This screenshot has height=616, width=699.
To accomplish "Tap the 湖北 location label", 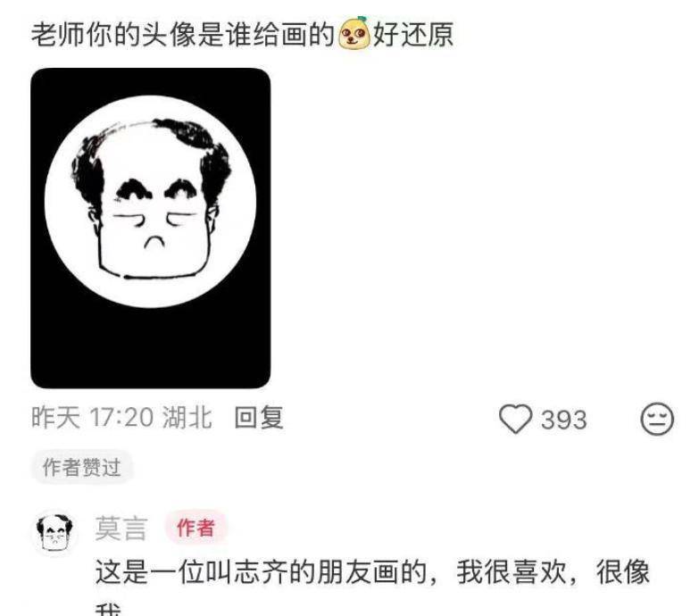I will pyautogui.click(x=187, y=418).
